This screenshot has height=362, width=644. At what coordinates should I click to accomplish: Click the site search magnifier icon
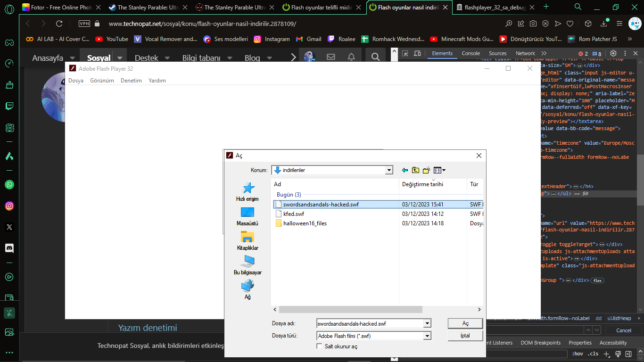point(375,57)
